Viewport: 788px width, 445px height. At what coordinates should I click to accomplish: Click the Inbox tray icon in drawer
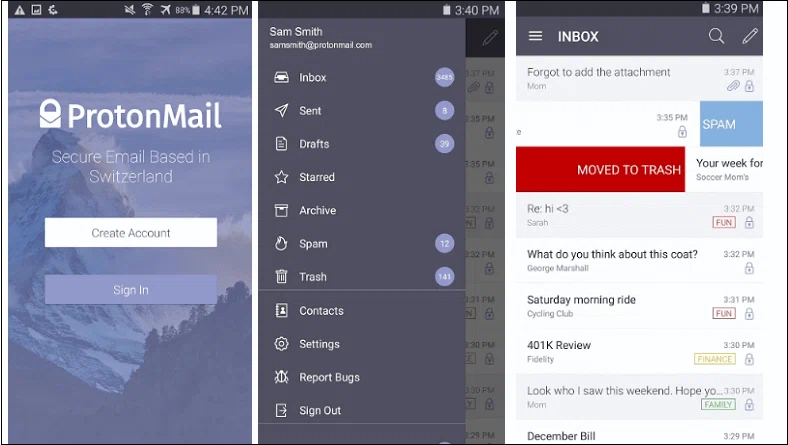pyautogui.click(x=281, y=77)
